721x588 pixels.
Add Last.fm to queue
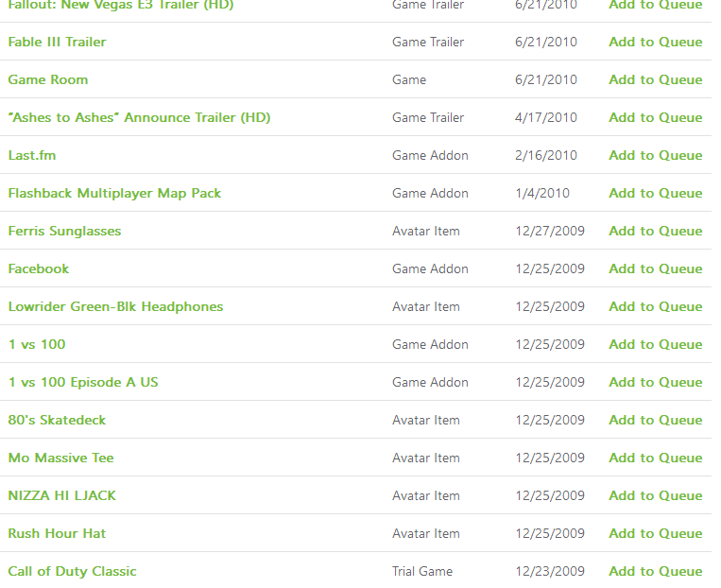pyautogui.click(x=656, y=155)
